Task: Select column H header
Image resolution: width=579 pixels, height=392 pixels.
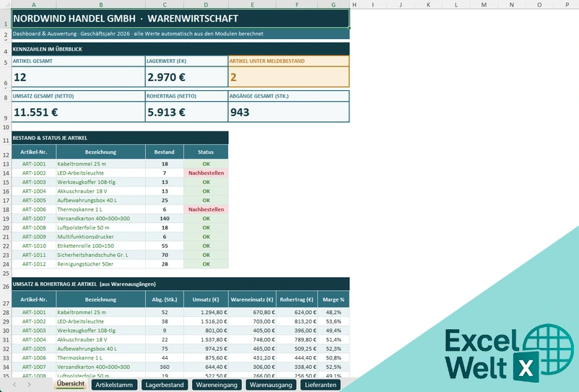Action: [354, 4]
